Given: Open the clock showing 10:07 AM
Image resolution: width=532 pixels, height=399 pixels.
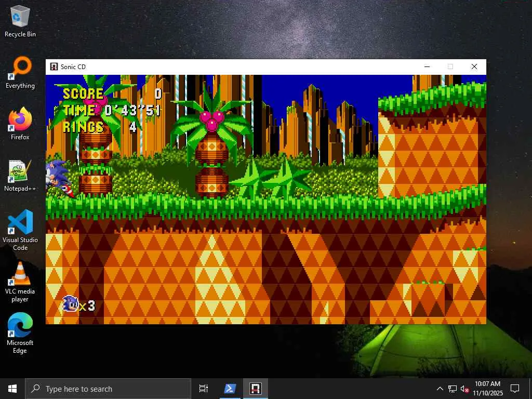Looking at the screenshot, I should tap(487, 389).
